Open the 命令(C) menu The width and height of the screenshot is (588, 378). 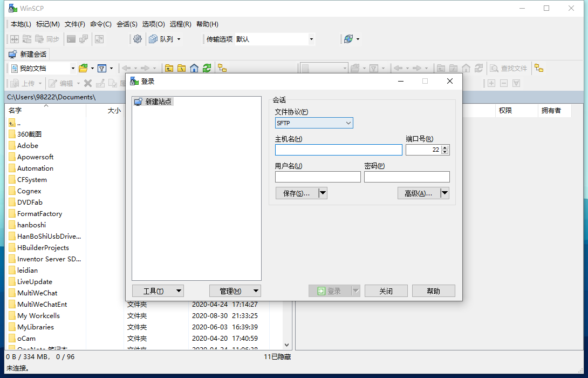pyautogui.click(x=100, y=24)
